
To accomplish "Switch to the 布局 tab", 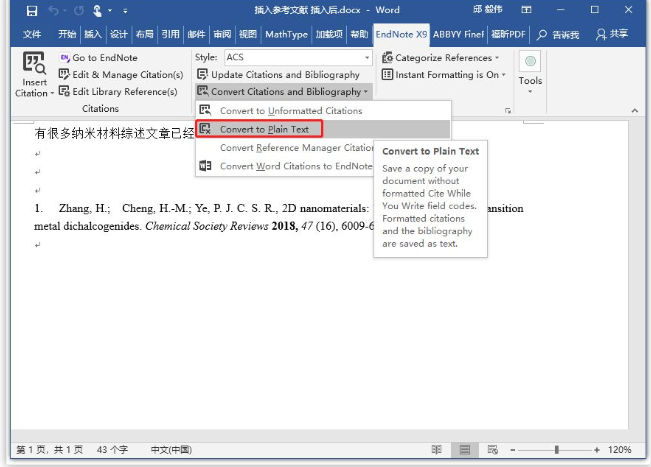I will point(144,34).
